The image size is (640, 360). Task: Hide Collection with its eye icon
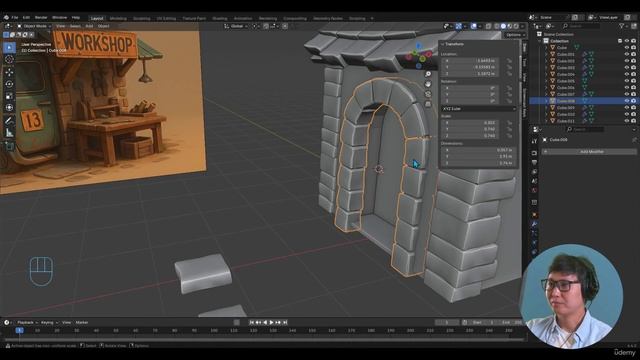[x=627, y=41]
